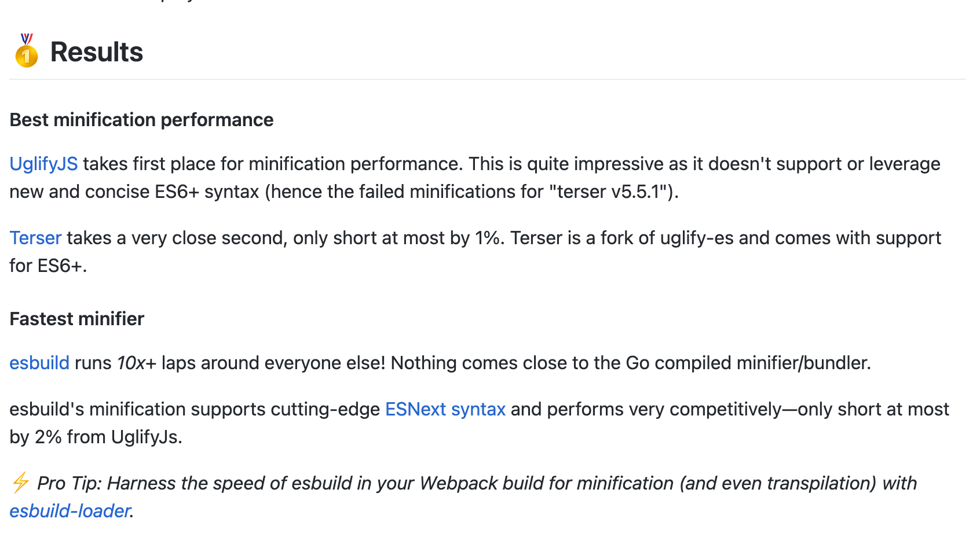
Task: Click the quoted "terser v5.5.1" text
Action: [607, 192]
